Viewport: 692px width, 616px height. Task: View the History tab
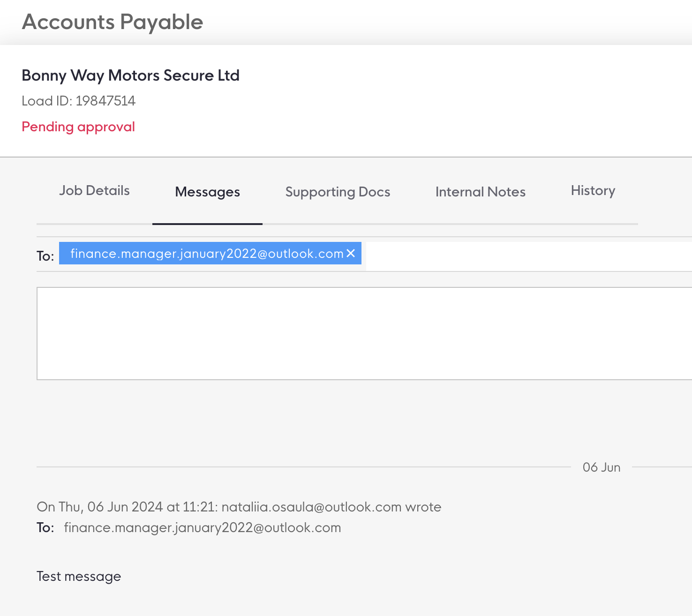click(x=593, y=191)
